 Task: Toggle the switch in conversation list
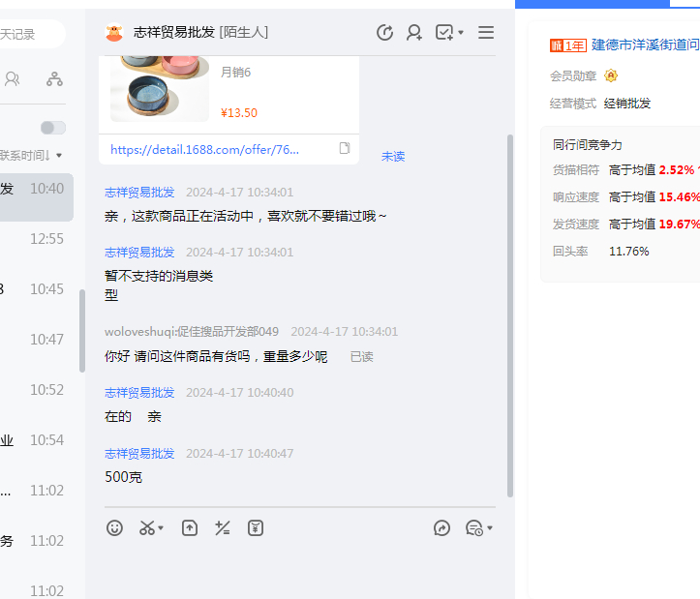(53, 128)
